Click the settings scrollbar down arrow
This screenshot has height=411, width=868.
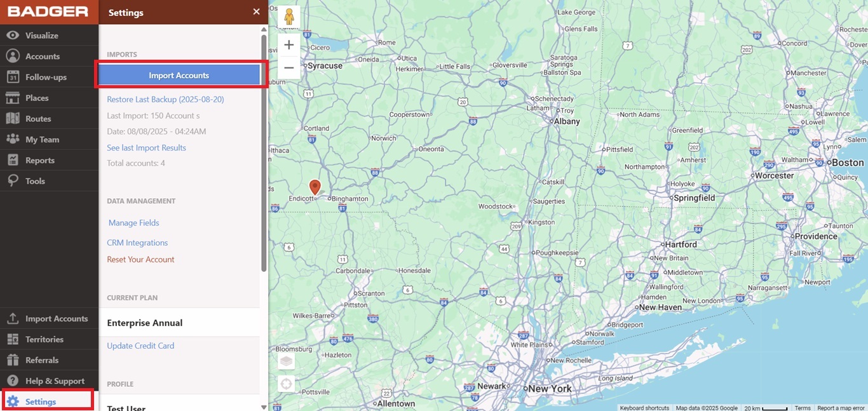pos(264,407)
